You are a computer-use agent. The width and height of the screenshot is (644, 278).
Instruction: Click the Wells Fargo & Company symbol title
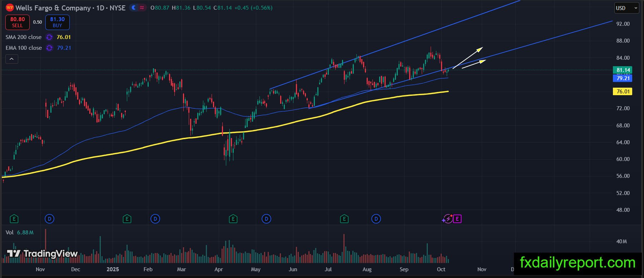(x=53, y=8)
